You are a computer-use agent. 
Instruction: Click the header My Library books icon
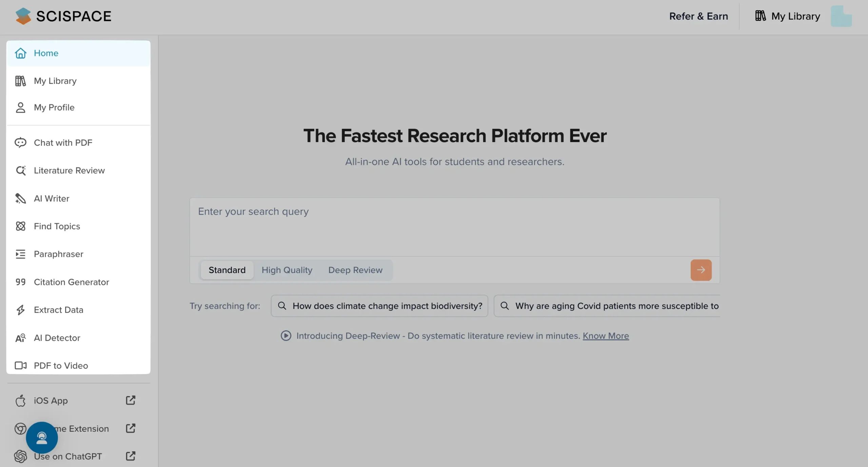(761, 16)
